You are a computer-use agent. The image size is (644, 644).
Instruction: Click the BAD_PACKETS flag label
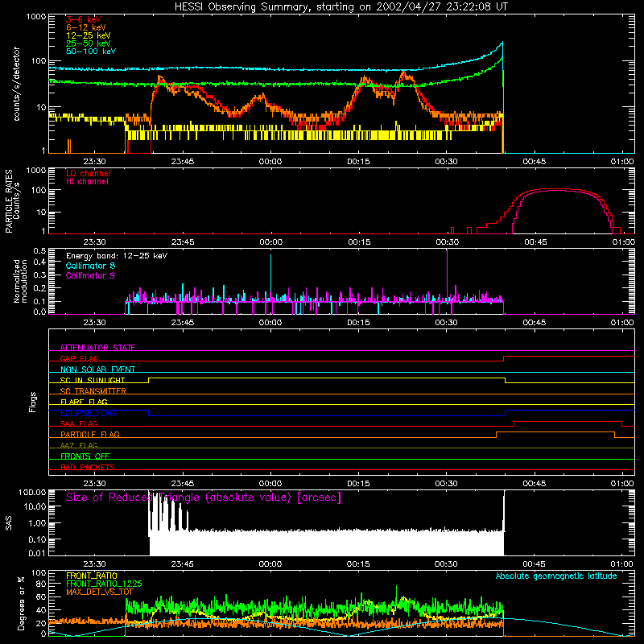point(88,467)
